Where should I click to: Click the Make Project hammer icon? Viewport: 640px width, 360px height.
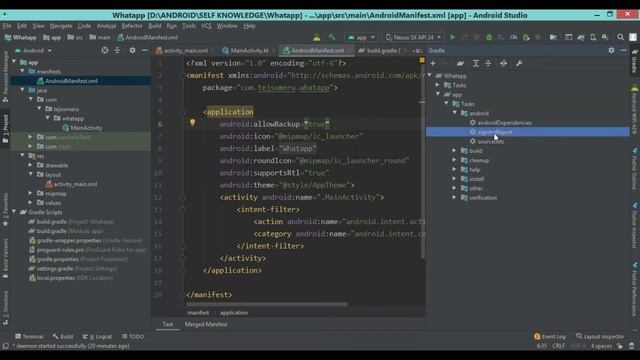(332, 37)
